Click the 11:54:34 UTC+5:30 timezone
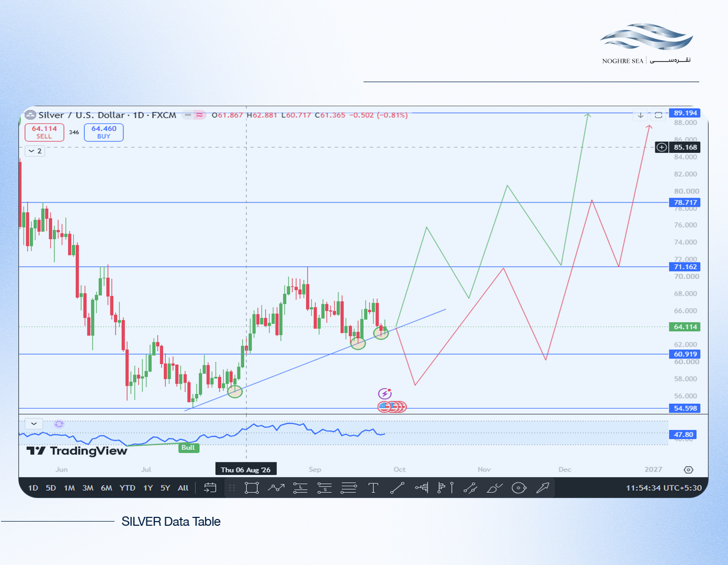 click(664, 488)
